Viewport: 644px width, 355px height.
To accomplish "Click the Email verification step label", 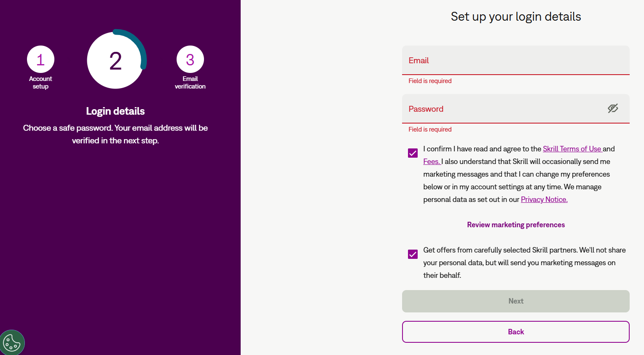I will click(190, 83).
